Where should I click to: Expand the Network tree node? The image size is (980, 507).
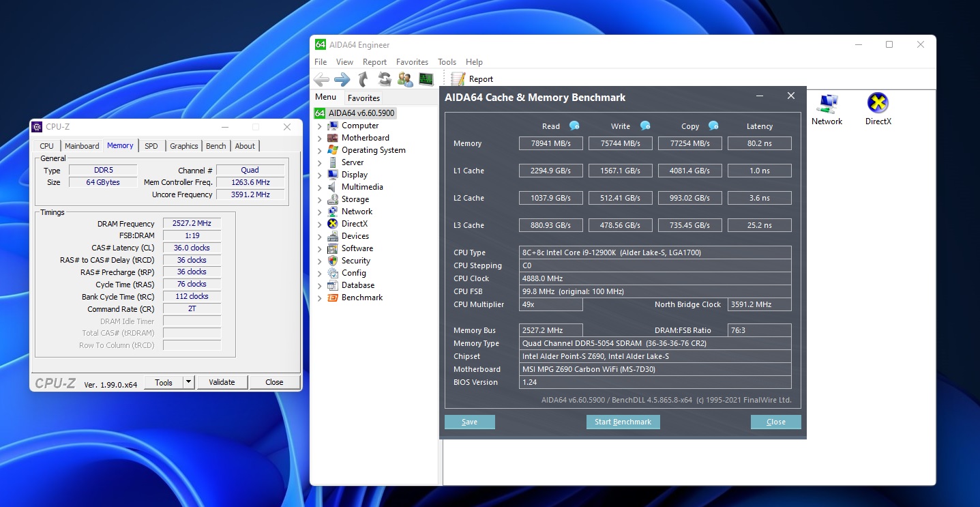[319, 212]
